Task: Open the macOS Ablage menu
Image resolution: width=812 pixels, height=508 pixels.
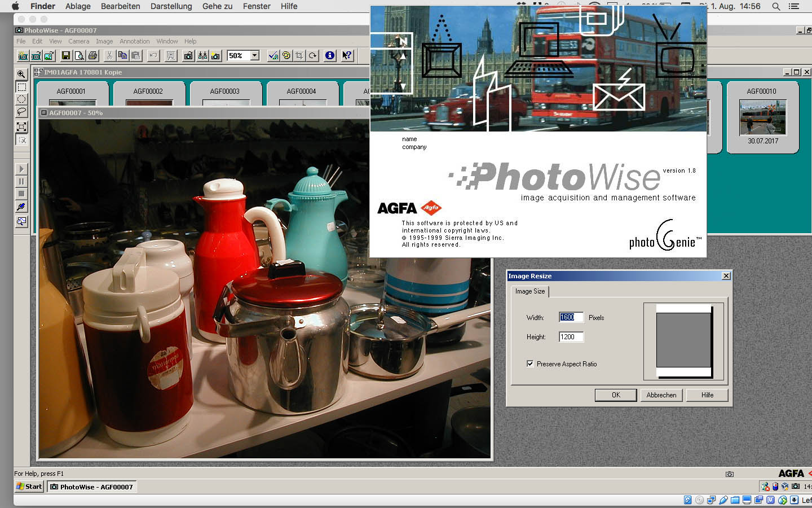Action: pyautogui.click(x=78, y=6)
